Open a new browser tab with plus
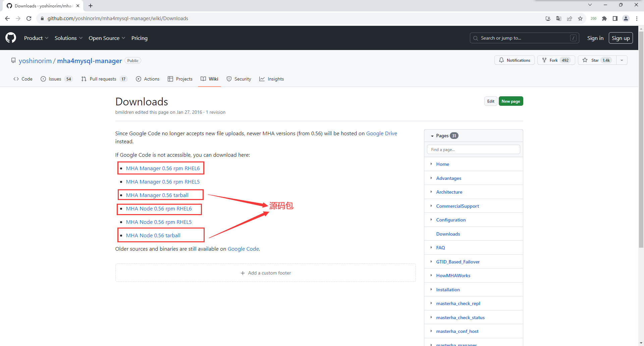644x346 pixels. point(91,6)
